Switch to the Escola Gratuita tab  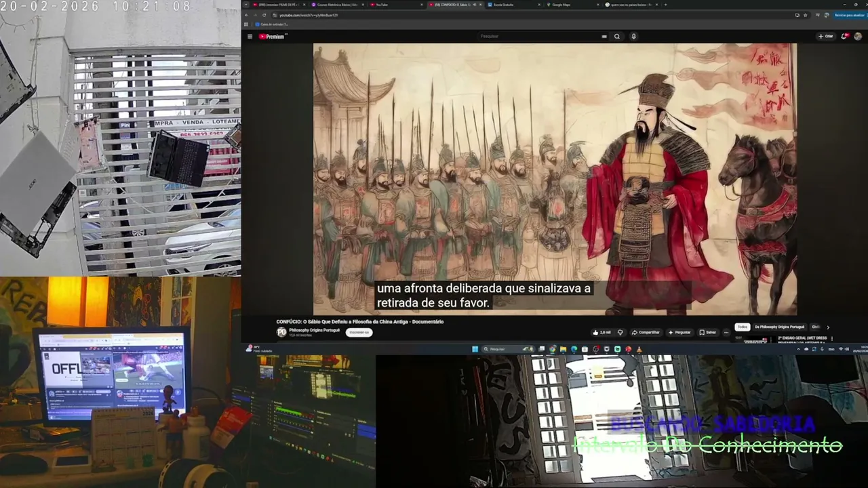pyautogui.click(x=513, y=5)
